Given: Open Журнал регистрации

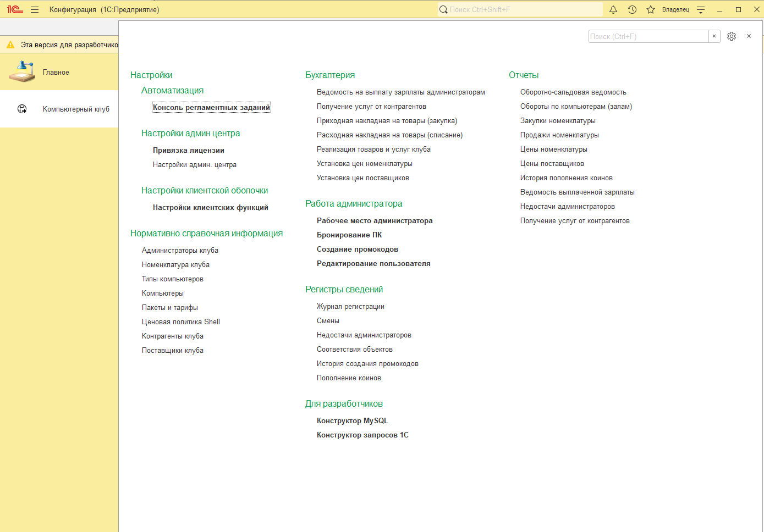Looking at the screenshot, I should pos(350,307).
